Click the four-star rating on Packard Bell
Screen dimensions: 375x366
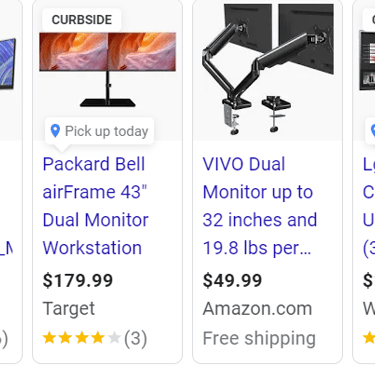[x=82, y=338]
